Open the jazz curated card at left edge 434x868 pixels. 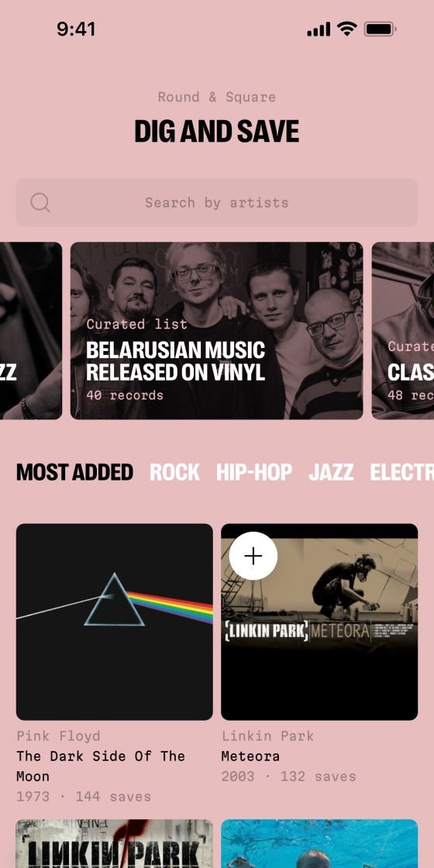[31, 330]
